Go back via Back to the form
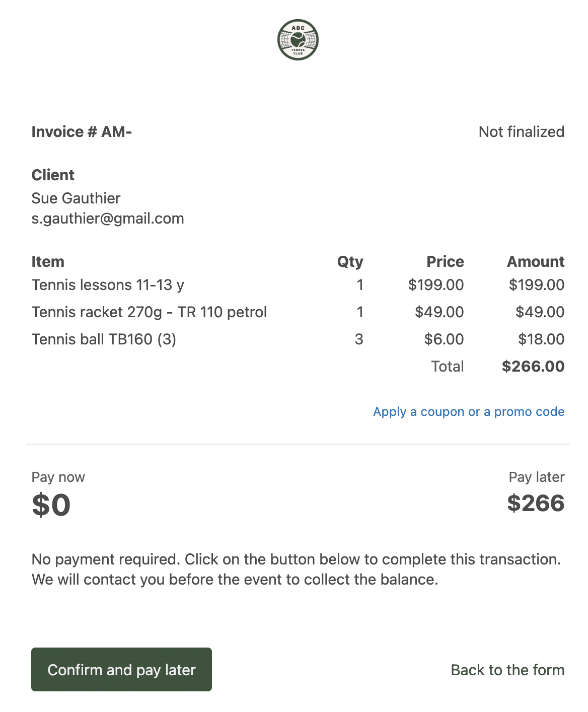Image resolution: width=588 pixels, height=712 pixels. tap(507, 670)
